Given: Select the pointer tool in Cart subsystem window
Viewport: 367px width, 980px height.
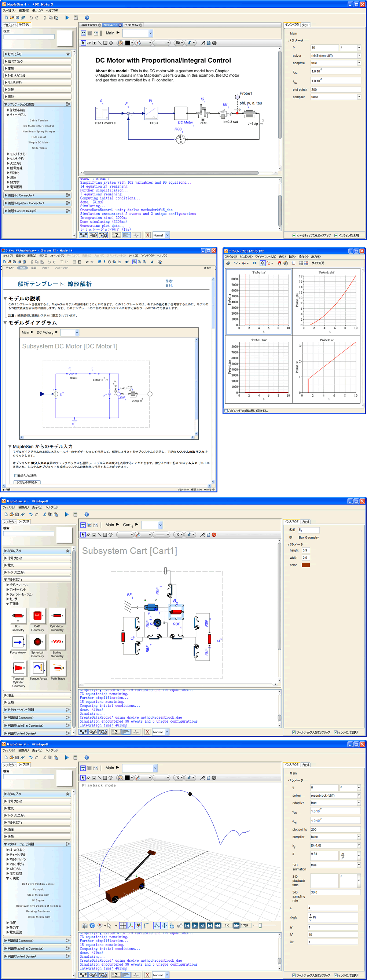Looking at the screenshot, I should (x=83, y=535).
